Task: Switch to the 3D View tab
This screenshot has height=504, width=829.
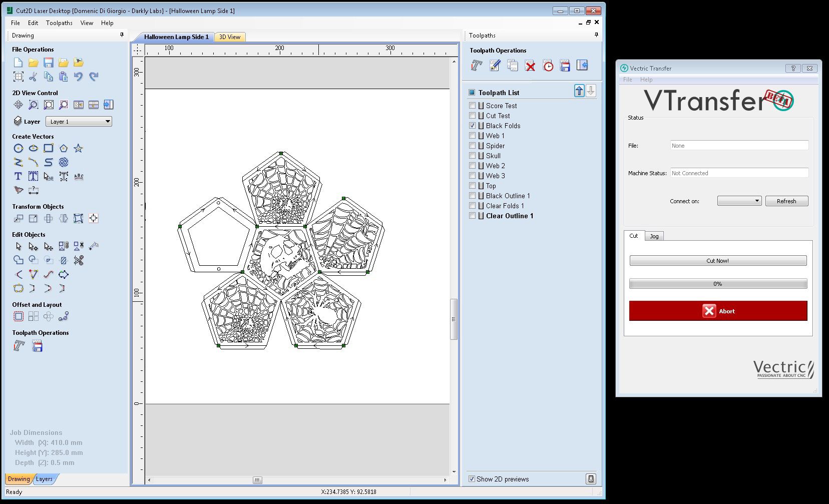Action: point(230,37)
